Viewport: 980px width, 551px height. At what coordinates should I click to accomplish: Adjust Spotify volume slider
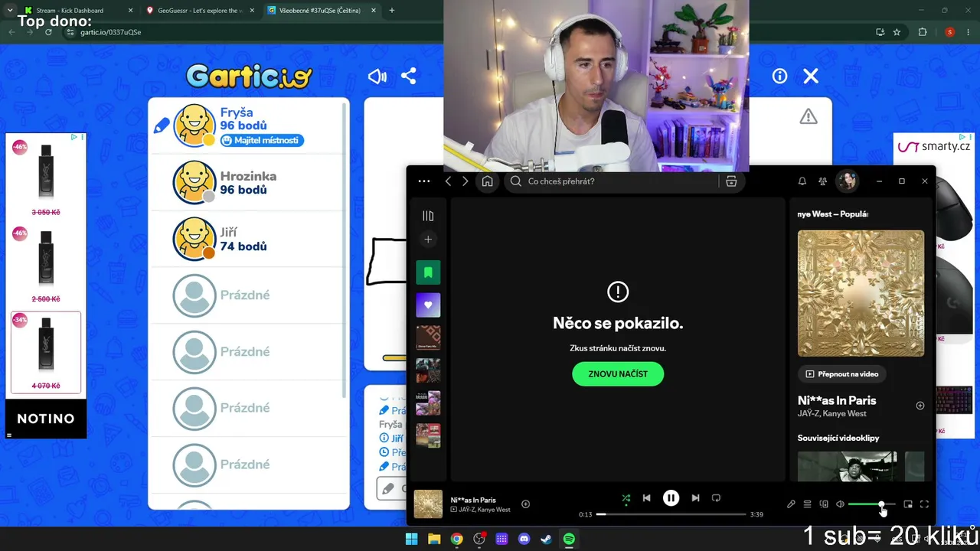871,504
